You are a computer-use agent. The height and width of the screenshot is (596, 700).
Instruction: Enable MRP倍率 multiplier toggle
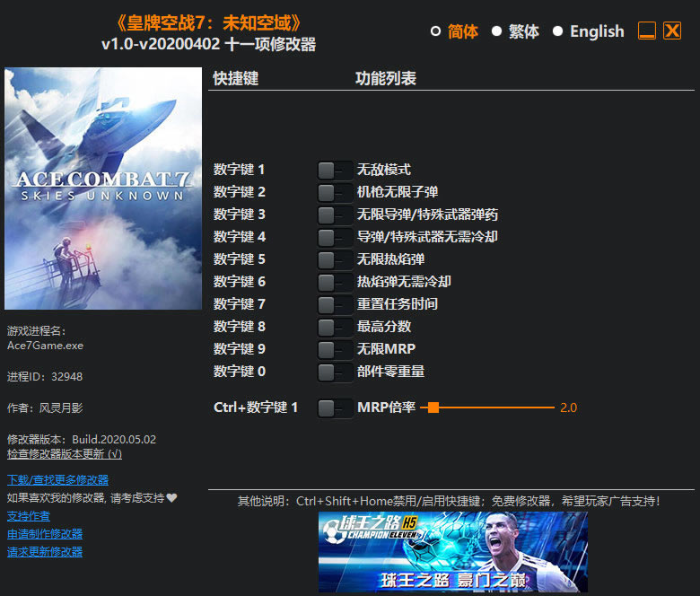click(x=335, y=408)
